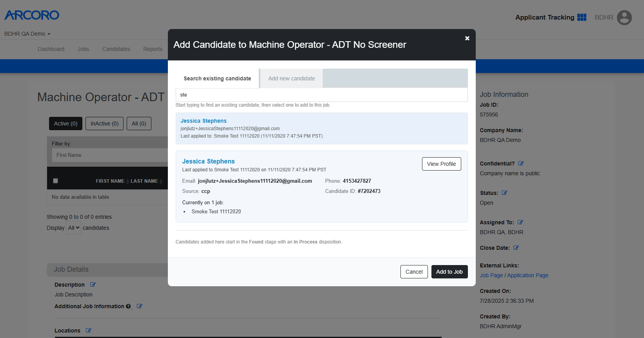
Task: Edit the Close Date pencil icon
Action: (x=516, y=248)
